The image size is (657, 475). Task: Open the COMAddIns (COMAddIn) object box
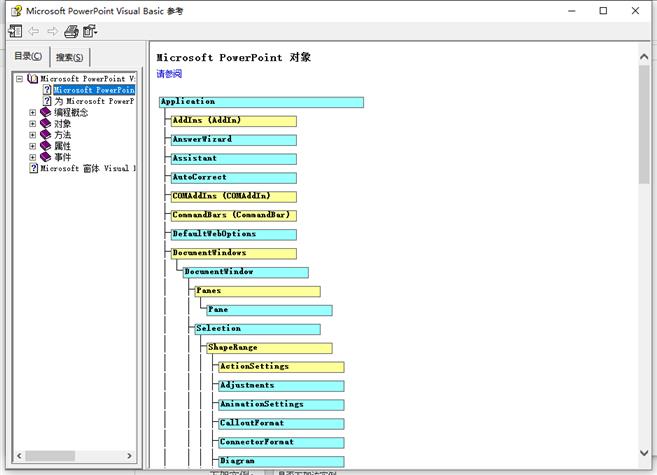(x=234, y=196)
